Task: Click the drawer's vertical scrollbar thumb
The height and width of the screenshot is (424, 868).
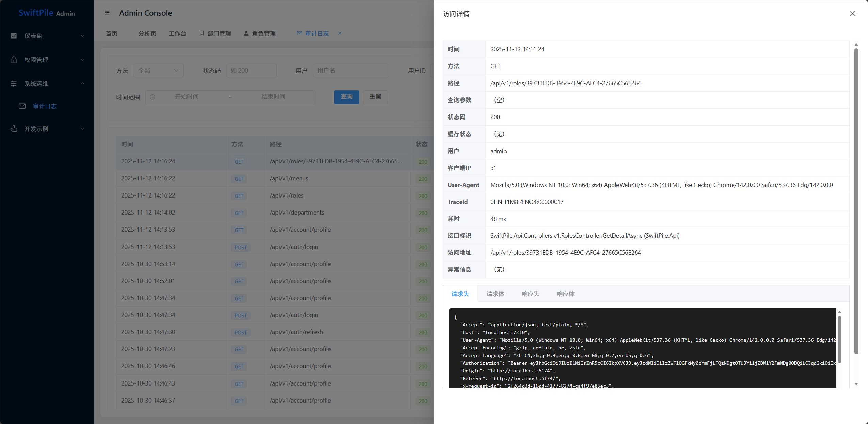Action: pyautogui.click(x=856, y=201)
